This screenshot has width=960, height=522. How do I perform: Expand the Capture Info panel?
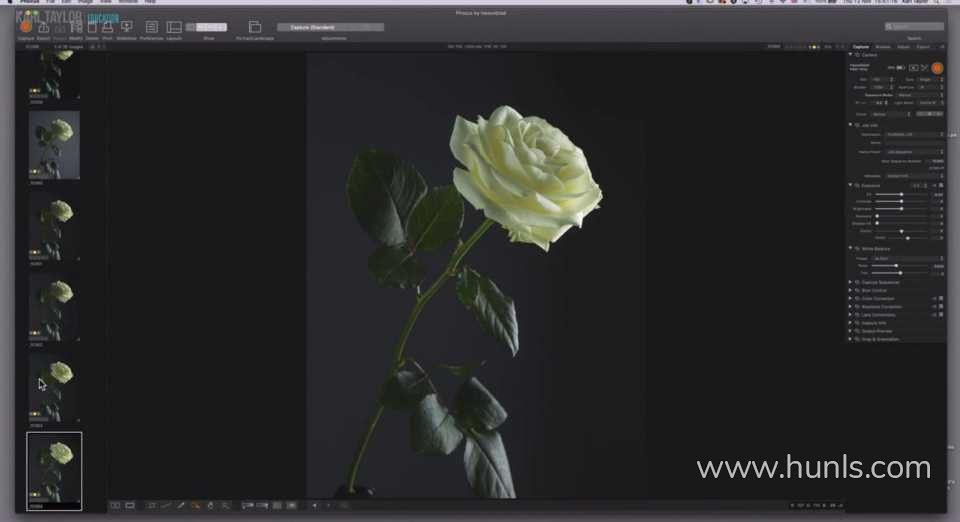[x=850, y=323]
